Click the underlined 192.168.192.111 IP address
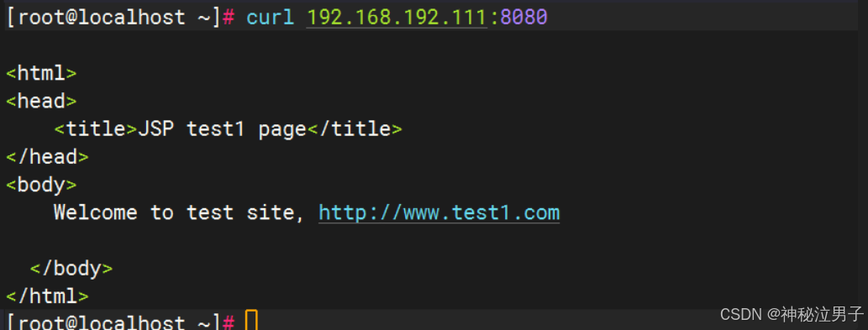The height and width of the screenshot is (330, 868). pyautogui.click(x=397, y=18)
